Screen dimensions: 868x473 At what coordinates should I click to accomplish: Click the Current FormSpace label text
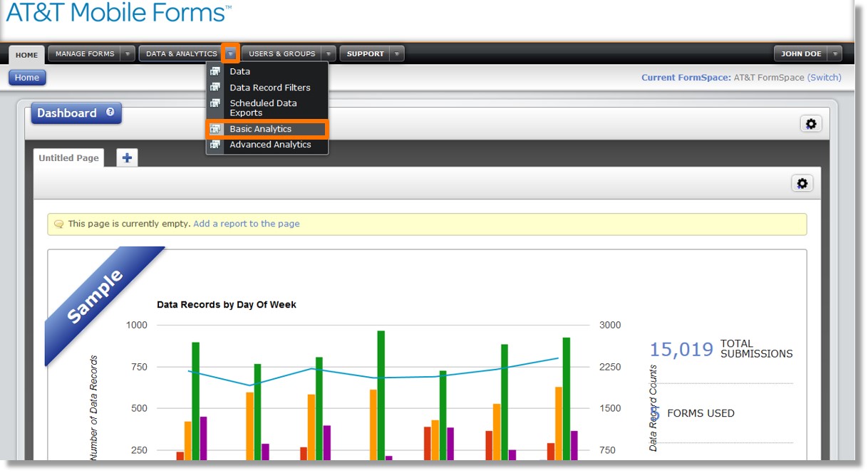tap(686, 78)
